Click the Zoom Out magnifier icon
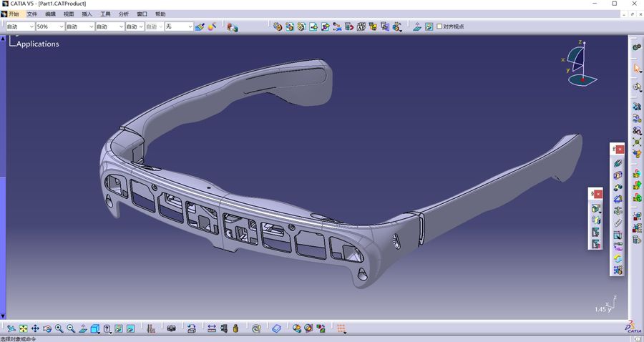644x342 pixels. click(71, 328)
